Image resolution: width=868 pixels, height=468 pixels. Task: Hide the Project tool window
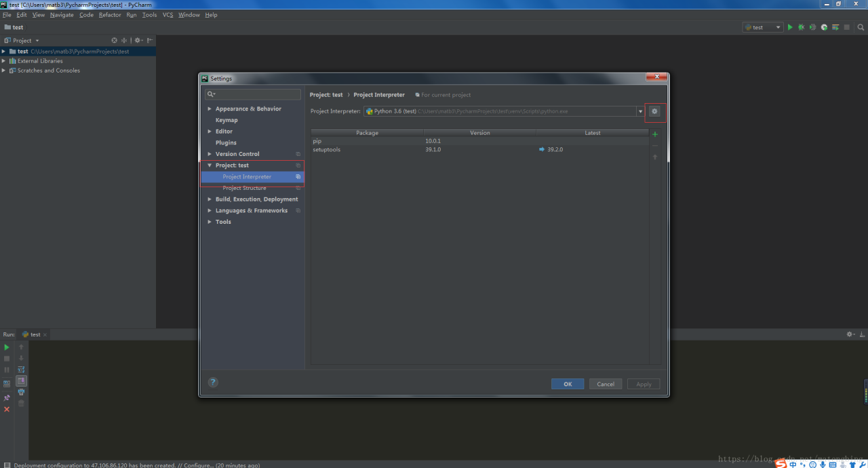pos(150,40)
